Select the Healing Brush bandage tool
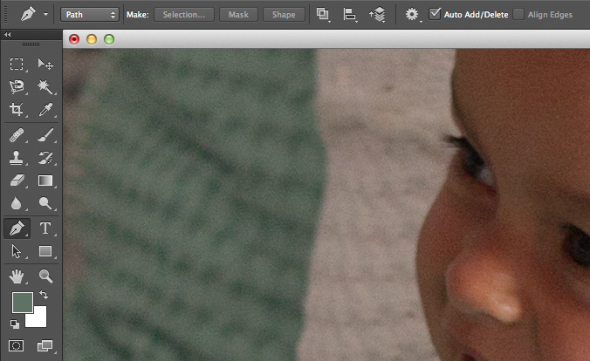The width and height of the screenshot is (590, 361). pyautogui.click(x=17, y=135)
